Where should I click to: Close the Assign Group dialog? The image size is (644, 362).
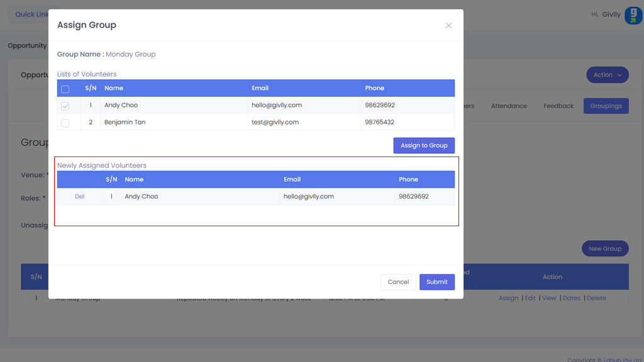pos(448,26)
